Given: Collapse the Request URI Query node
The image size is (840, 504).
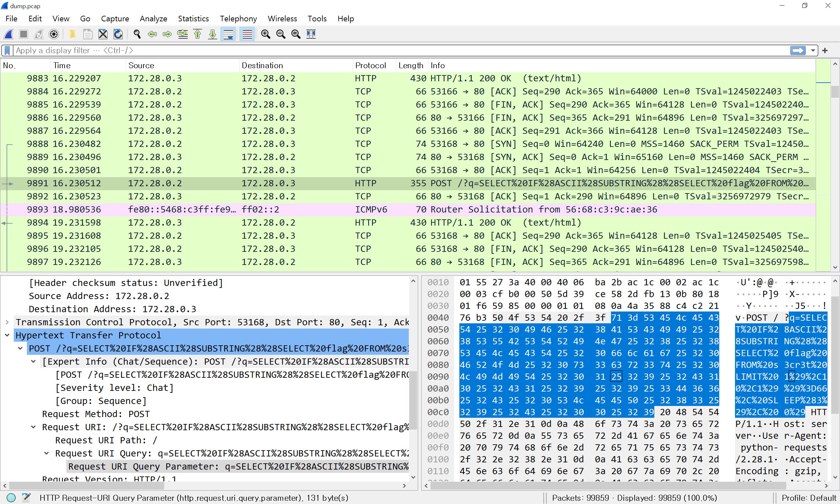Looking at the screenshot, I should [x=47, y=454].
